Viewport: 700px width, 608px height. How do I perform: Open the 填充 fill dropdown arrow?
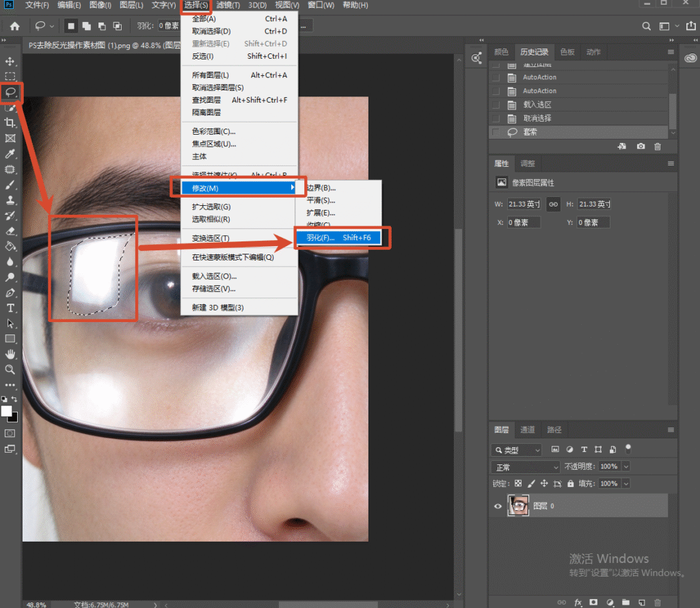pyautogui.click(x=626, y=484)
